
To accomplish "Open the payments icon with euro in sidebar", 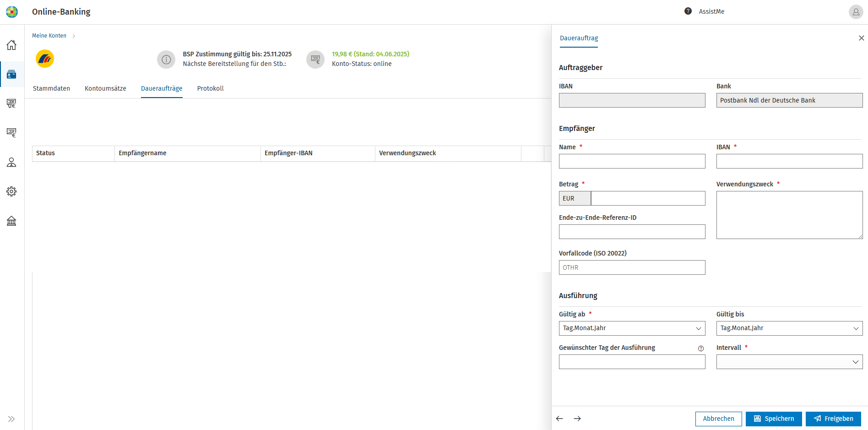I will pyautogui.click(x=11, y=103).
